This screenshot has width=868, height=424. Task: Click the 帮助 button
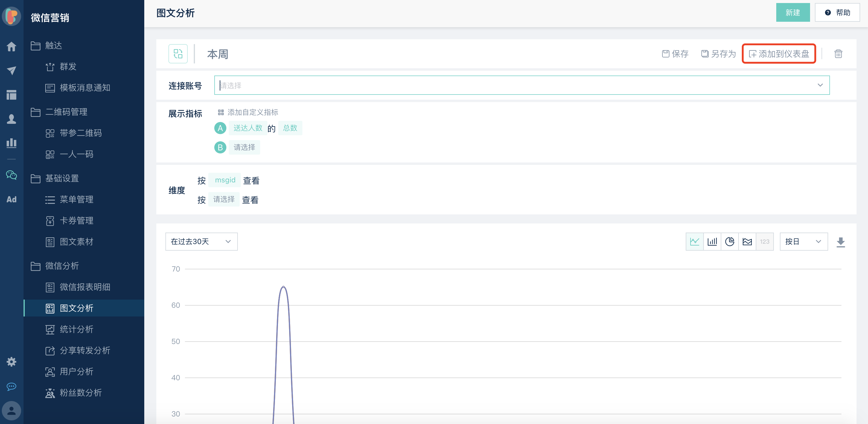click(837, 12)
